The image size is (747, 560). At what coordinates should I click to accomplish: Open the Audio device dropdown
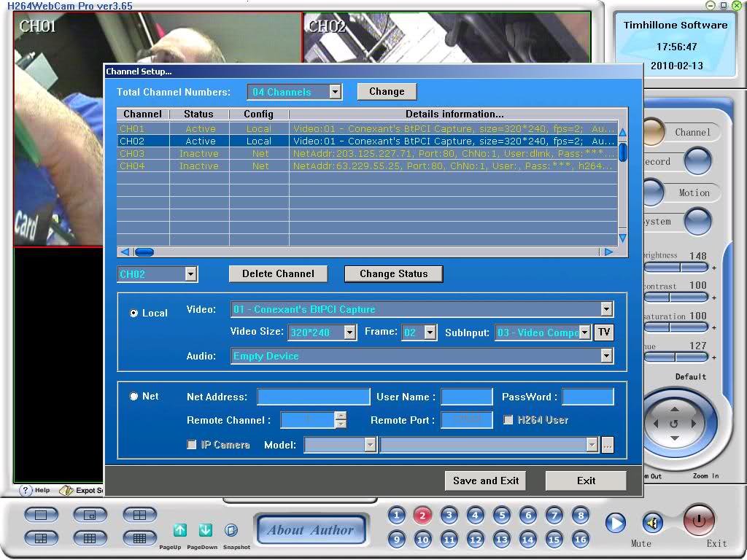click(606, 356)
